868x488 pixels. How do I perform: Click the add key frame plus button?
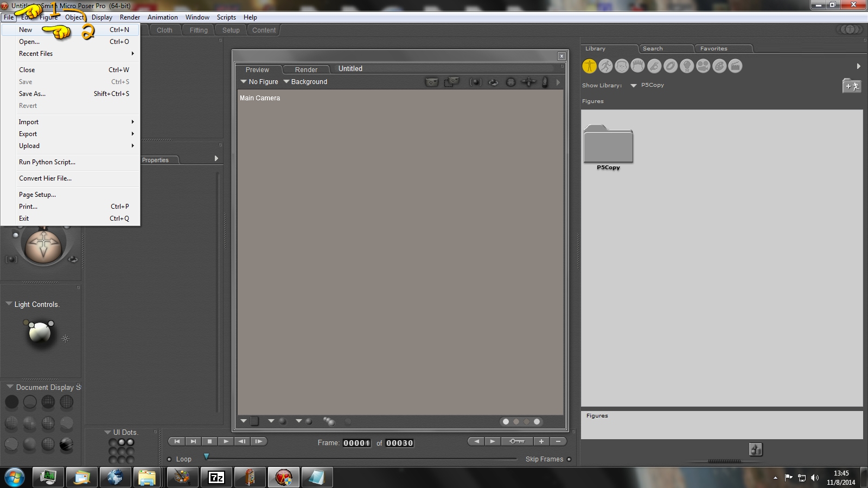tap(541, 441)
